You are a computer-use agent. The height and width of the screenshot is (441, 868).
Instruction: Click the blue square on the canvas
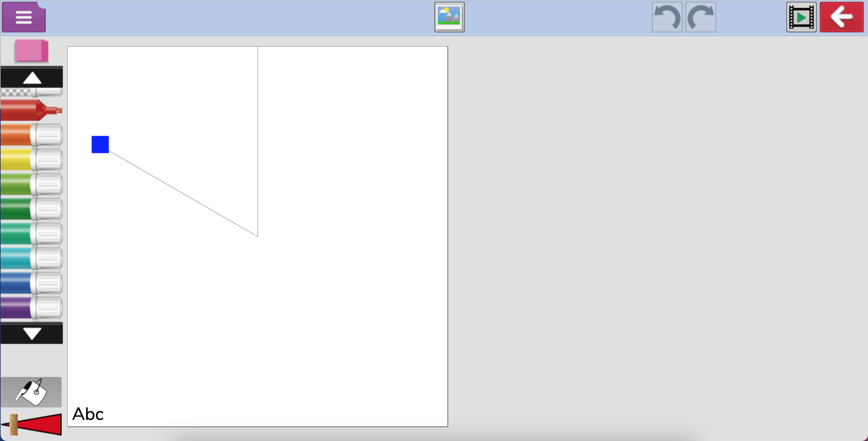[100, 145]
